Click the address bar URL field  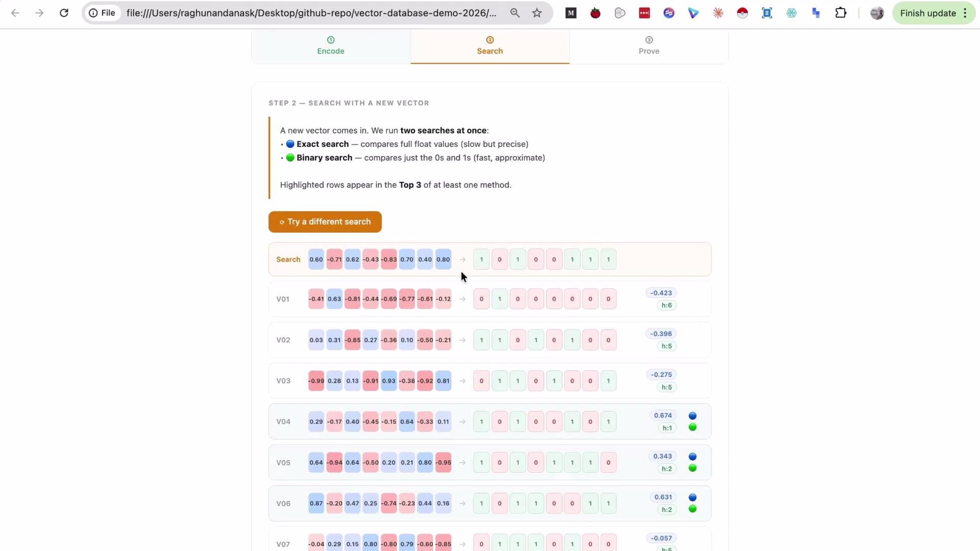point(311,13)
